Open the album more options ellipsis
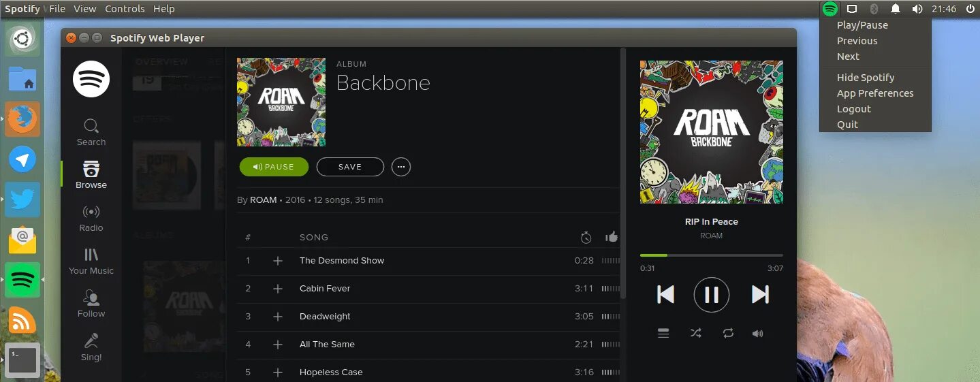This screenshot has height=382, width=980. [x=401, y=167]
